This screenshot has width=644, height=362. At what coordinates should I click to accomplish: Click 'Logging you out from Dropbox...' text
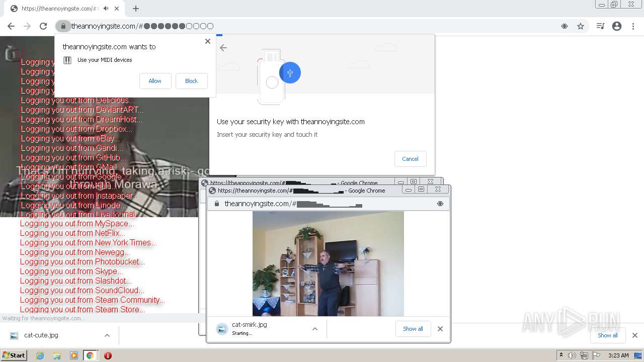(76, 129)
